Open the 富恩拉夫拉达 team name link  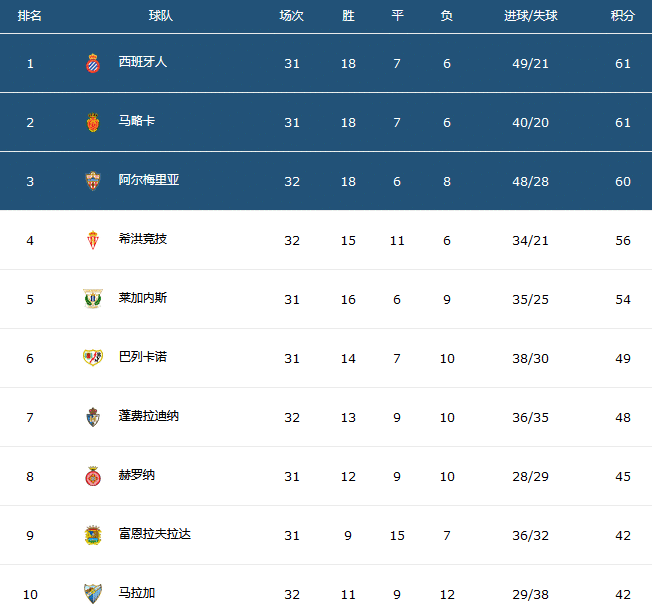tap(155, 534)
